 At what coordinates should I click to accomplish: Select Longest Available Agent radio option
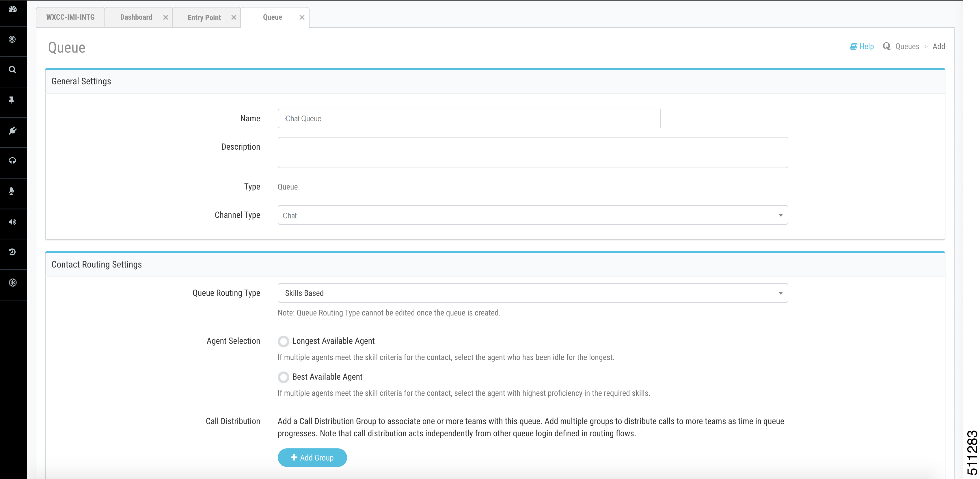click(x=283, y=341)
